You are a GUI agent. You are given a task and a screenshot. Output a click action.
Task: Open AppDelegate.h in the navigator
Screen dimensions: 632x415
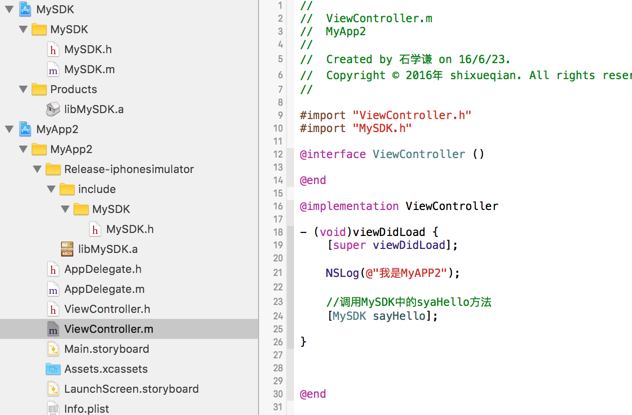click(103, 269)
